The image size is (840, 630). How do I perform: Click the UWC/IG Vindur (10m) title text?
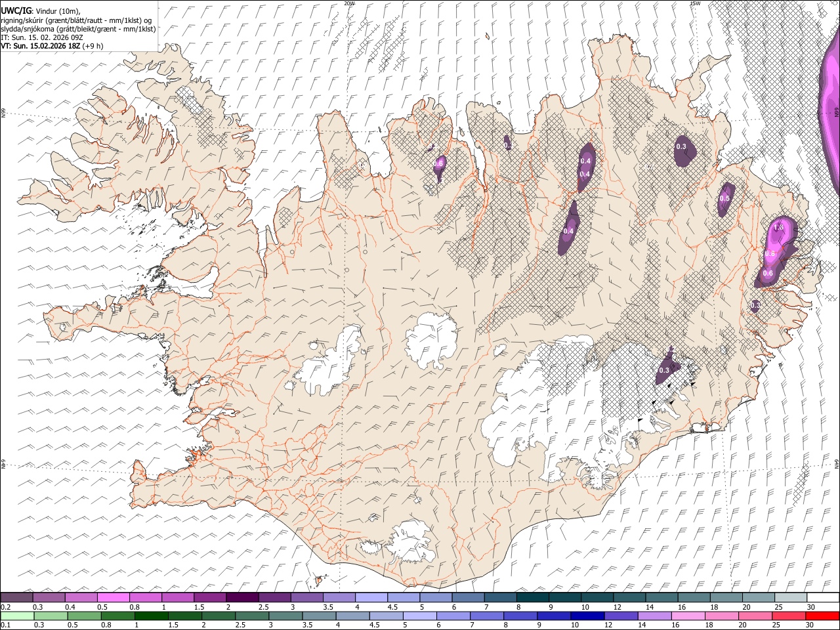[x=41, y=11]
